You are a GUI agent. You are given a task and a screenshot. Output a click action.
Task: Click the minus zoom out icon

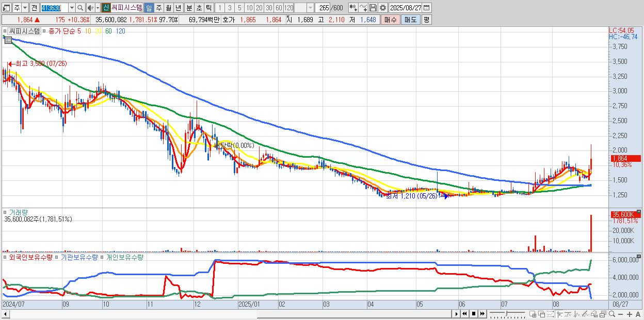620,314
